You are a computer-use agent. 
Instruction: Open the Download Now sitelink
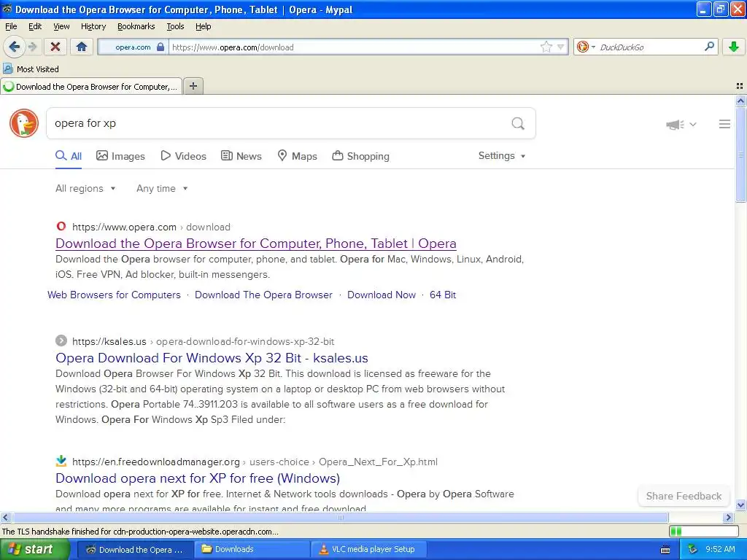click(x=381, y=295)
